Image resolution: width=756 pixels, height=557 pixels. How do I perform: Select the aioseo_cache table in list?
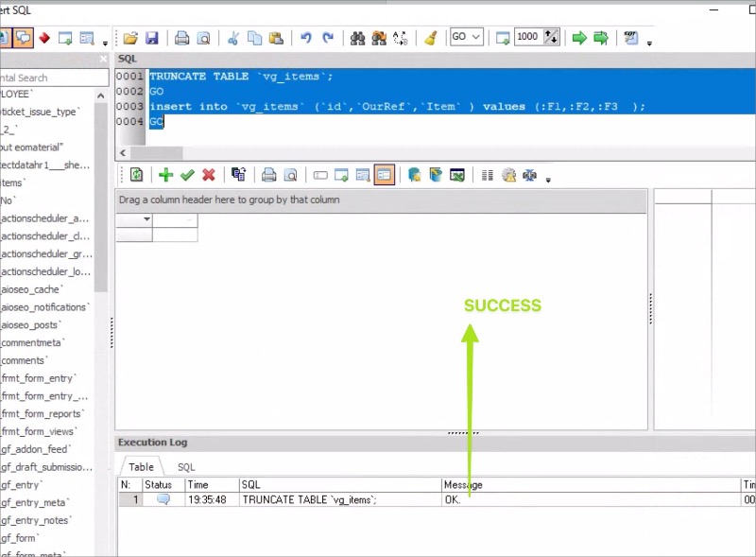[32, 289]
